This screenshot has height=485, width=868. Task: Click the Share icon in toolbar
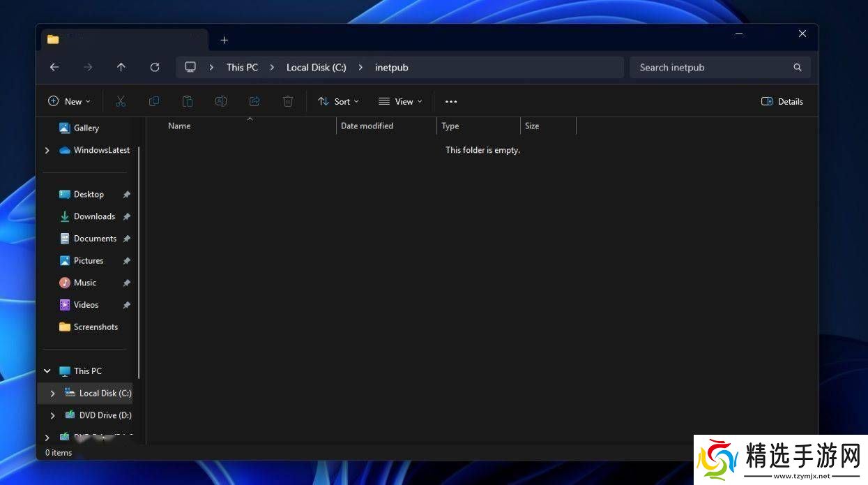tap(254, 102)
